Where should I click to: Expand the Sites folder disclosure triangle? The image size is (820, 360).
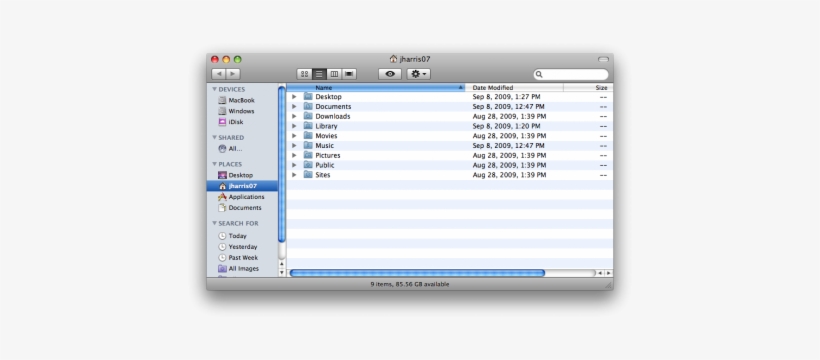pos(294,175)
